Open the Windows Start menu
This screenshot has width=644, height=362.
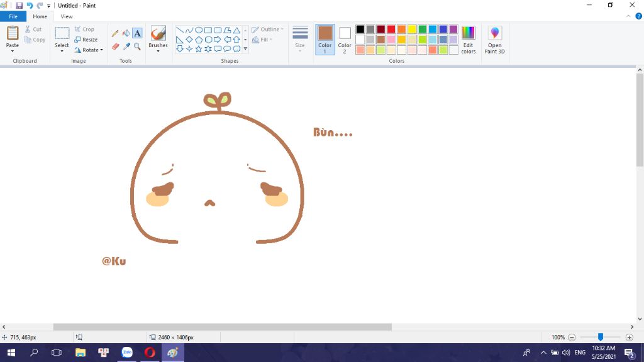coord(11,353)
